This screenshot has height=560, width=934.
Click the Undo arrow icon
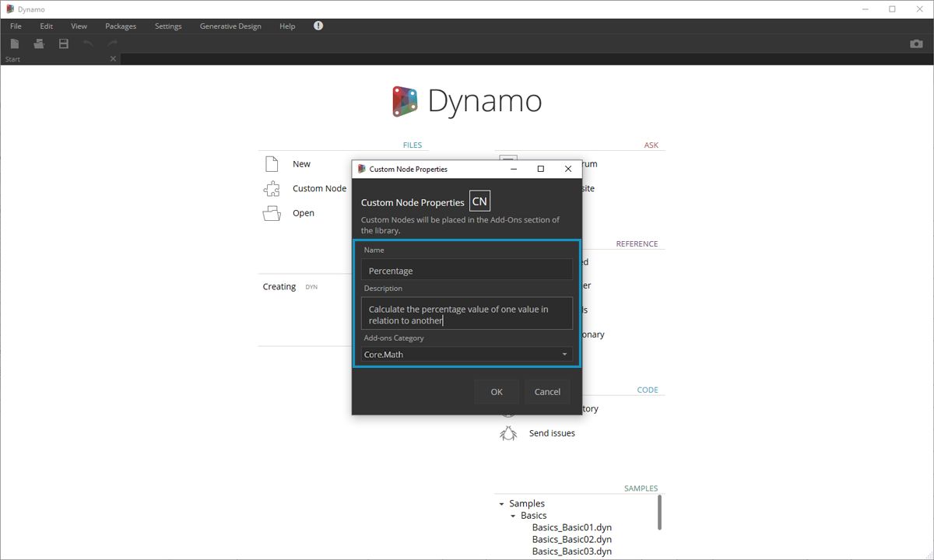click(88, 44)
